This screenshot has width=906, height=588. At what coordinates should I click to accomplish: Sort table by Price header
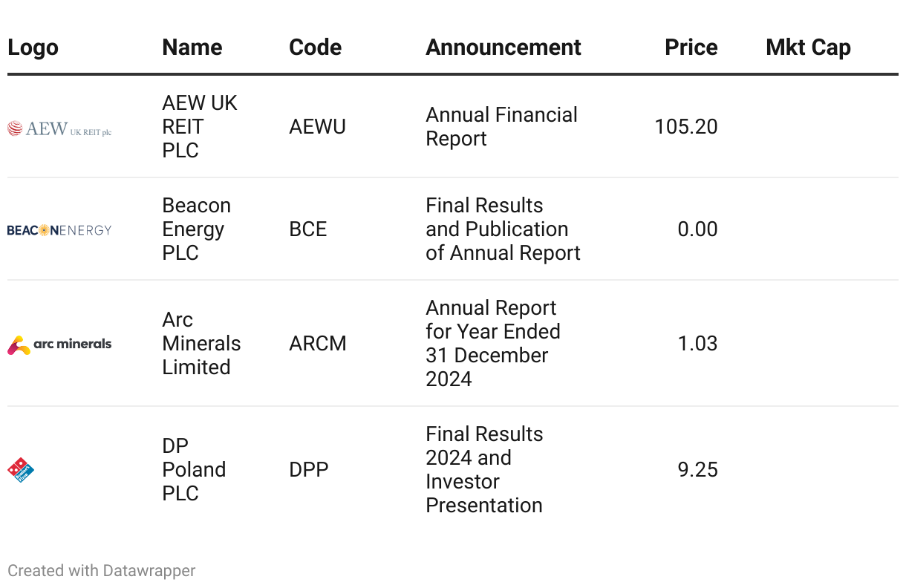[691, 48]
